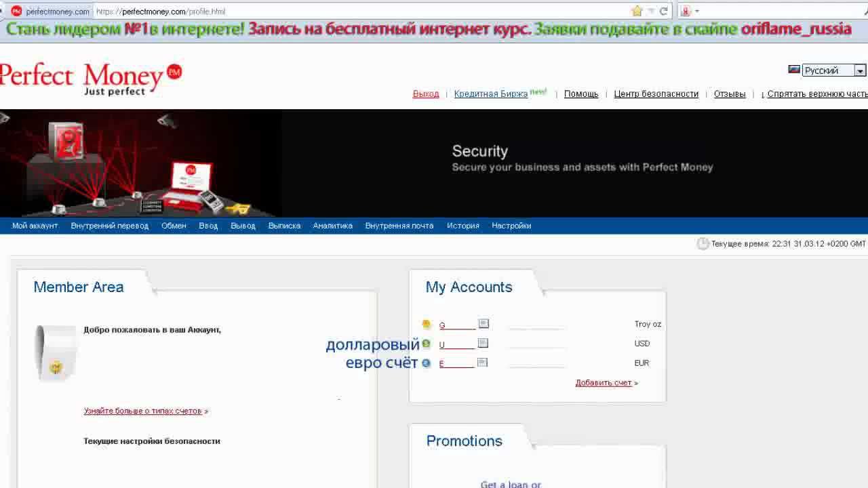Click the browser search input field
Image resolution: width=868 pixels, height=488 pixels.
783,12
